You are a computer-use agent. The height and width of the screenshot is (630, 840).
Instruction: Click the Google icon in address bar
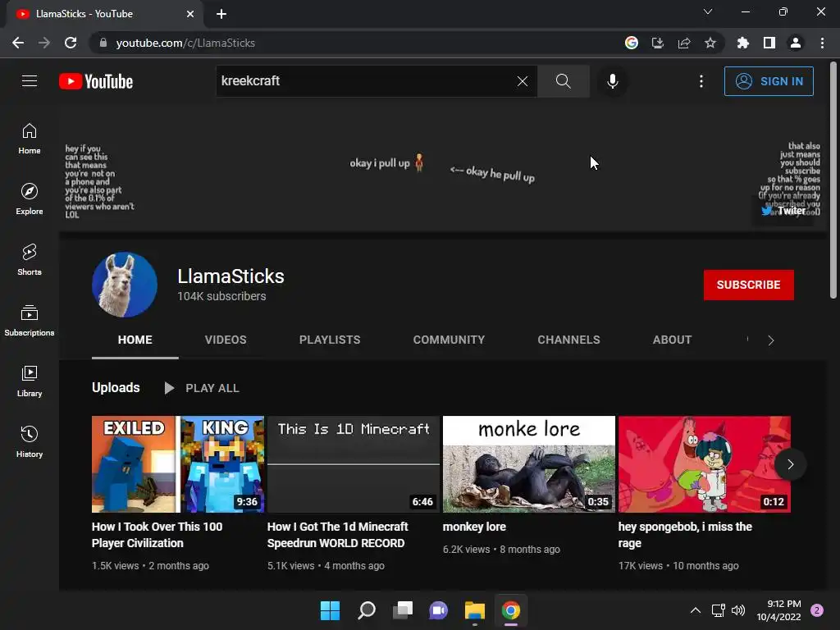click(632, 43)
